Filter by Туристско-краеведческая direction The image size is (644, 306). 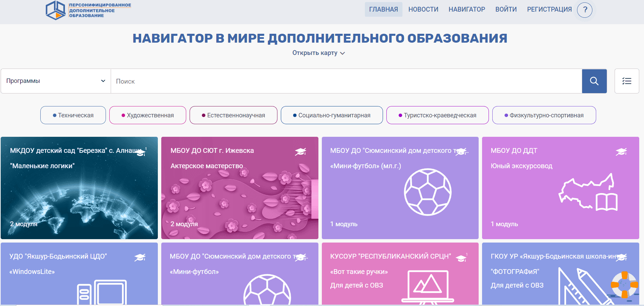tap(437, 115)
